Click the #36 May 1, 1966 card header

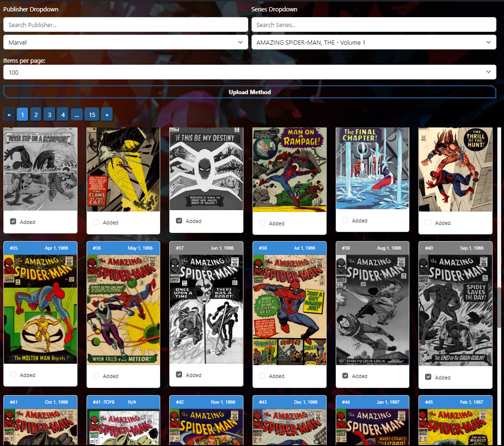(x=124, y=248)
